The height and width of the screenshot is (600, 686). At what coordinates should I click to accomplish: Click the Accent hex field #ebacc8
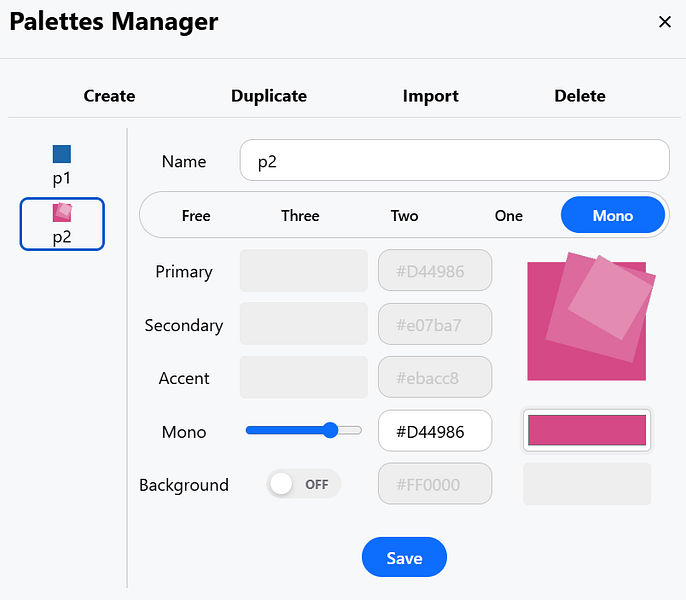click(x=435, y=377)
